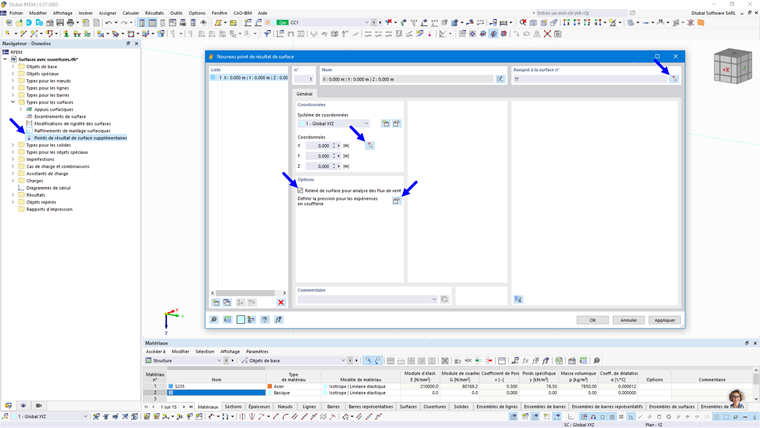Click the Basique material type cell

293,393
